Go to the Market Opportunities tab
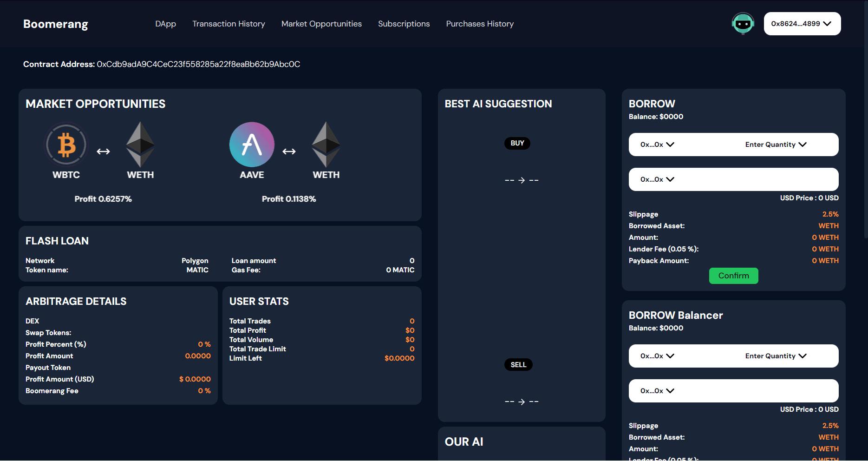The image size is (868, 461). pos(321,24)
